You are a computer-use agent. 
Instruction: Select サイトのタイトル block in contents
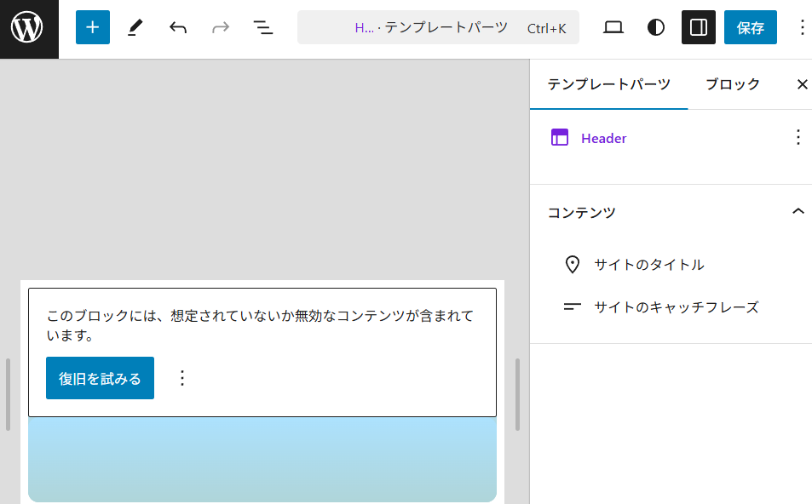tap(648, 265)
